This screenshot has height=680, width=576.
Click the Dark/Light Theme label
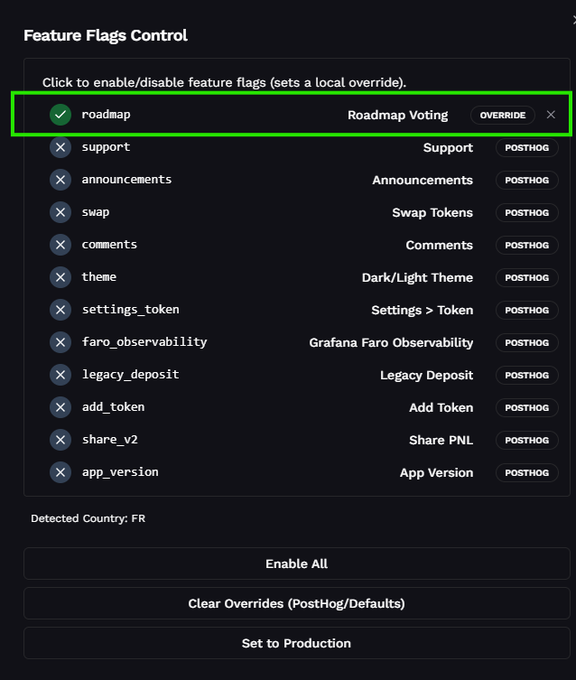click(x=417, y=278)
